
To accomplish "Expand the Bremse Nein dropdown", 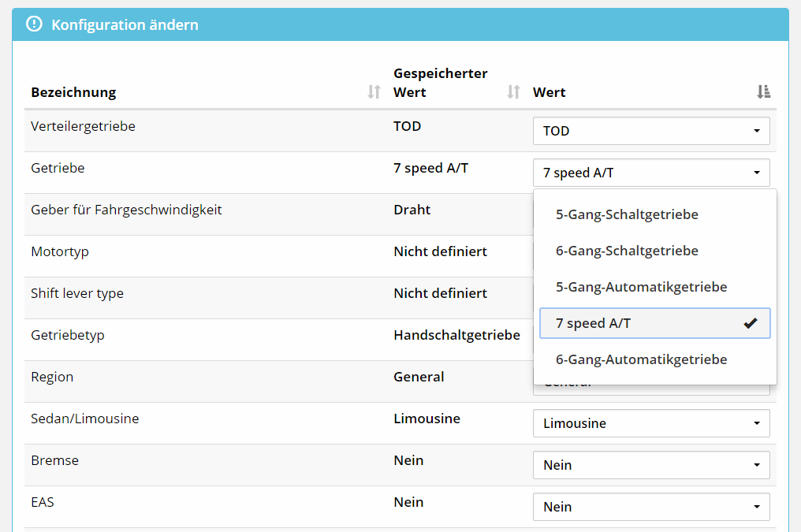I will point(651,465).
